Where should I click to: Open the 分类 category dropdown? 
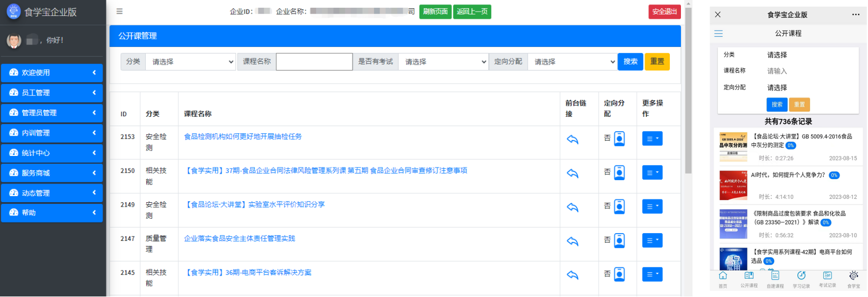point(190,62)
